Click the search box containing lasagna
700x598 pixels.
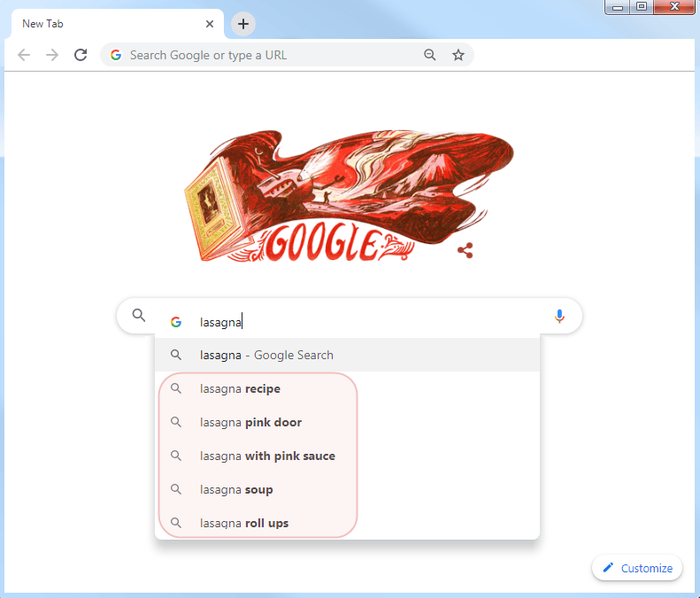(349, 316)
